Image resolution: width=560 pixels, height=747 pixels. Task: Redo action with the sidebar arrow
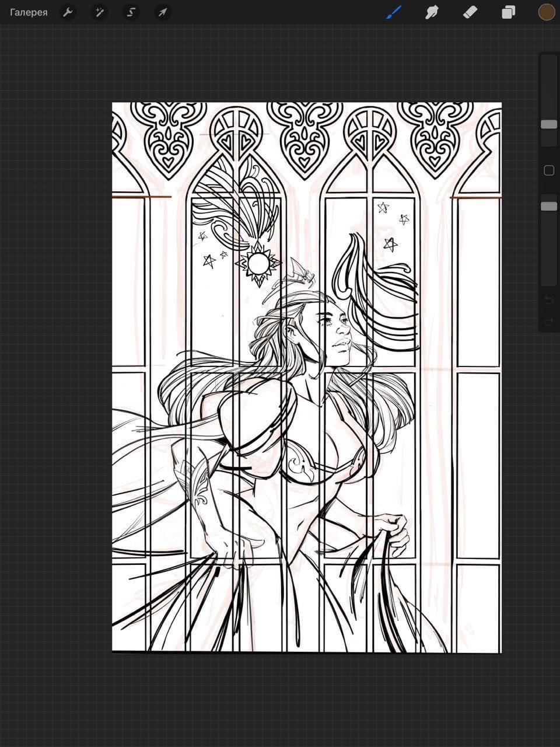tap(548, 322)
